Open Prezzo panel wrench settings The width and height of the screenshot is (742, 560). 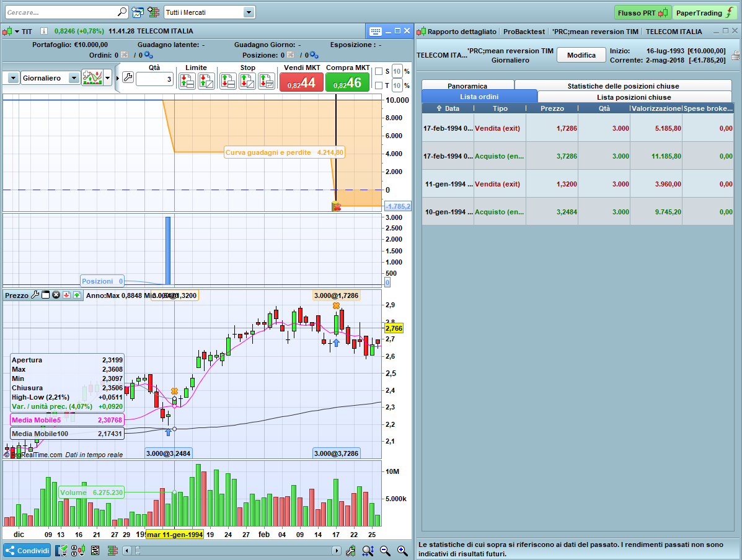tap(35, 295)
